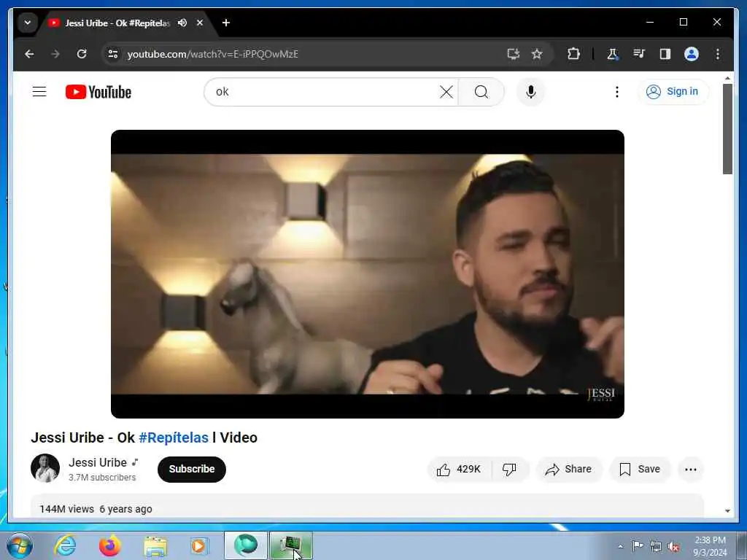The height and width of the screenshot is (560, 747).
Task: Go back with browser back arrow
Action: (x=29, y=54)
